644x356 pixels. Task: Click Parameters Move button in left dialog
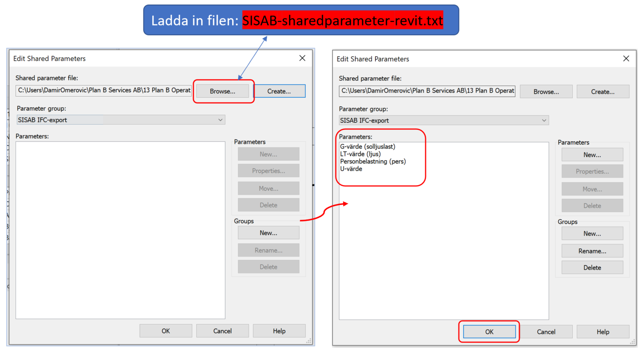[x=268, y=188]
